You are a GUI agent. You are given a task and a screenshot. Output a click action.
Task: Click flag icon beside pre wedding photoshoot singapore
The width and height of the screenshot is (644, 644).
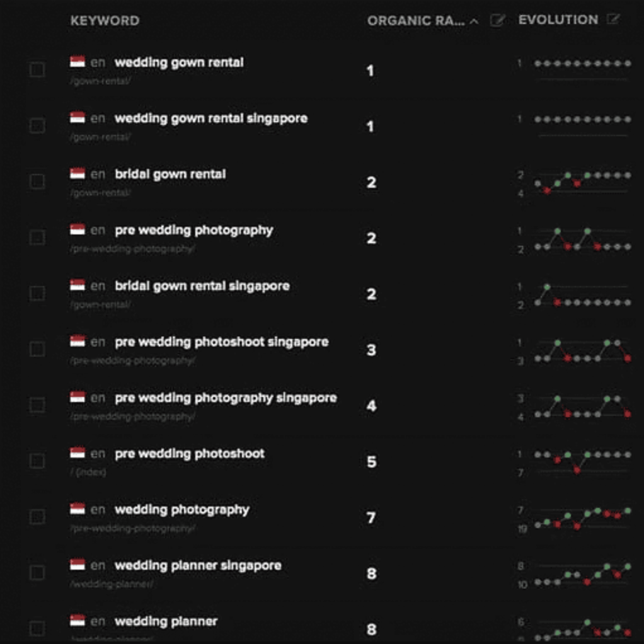coord(78,342)
